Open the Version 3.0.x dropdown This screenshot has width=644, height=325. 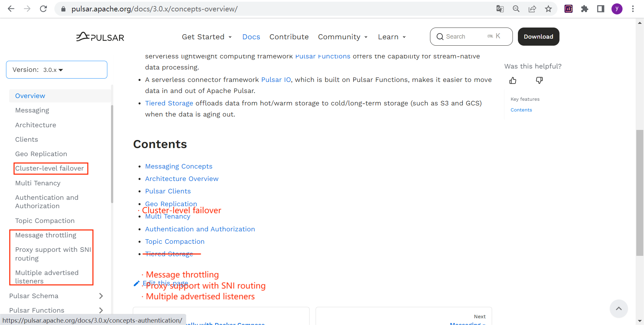point(56,69)
